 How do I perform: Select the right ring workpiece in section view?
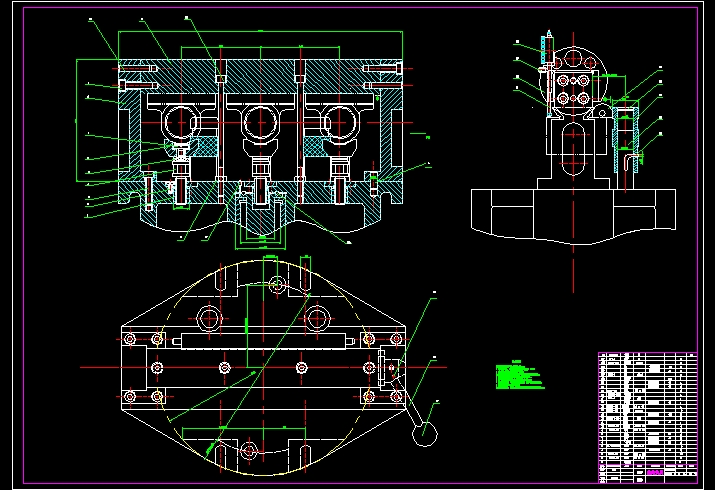pyautogui.click(x=340, y=123)
